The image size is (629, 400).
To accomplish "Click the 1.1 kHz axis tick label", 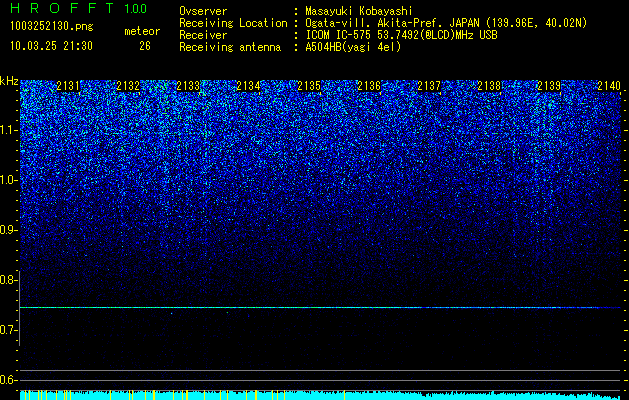I will [9, 130].
